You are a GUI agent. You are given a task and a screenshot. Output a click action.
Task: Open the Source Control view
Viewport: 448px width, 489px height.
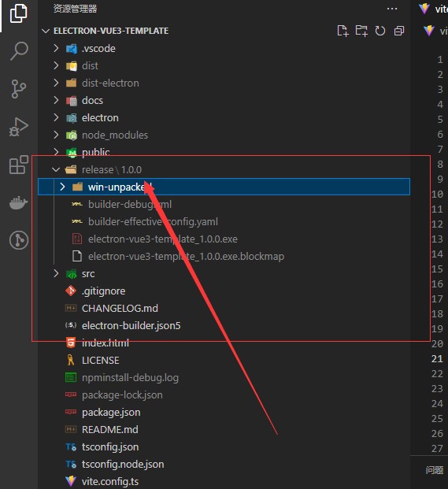(x=19, y=89)
